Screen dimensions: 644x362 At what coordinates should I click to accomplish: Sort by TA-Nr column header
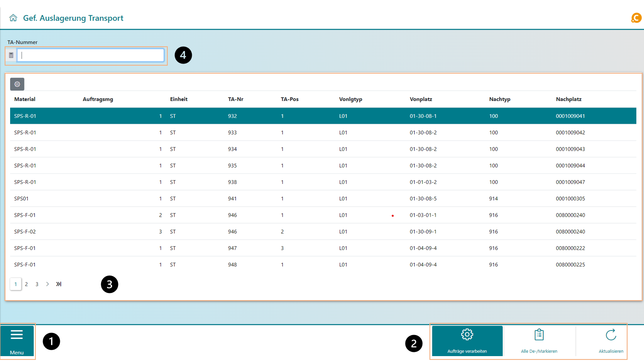(236, 99)
